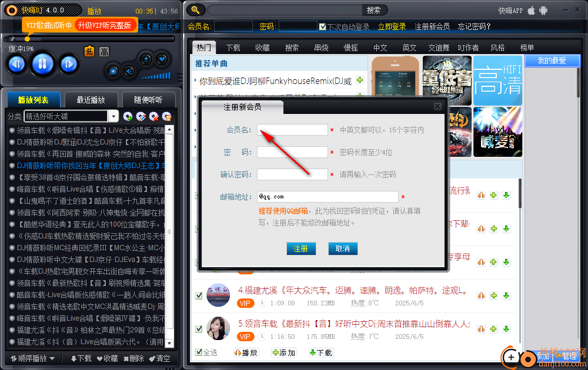Open the 顺序播放 play mode dropdown
Viewport: 588px width, 370px height.
pos(32,358)
